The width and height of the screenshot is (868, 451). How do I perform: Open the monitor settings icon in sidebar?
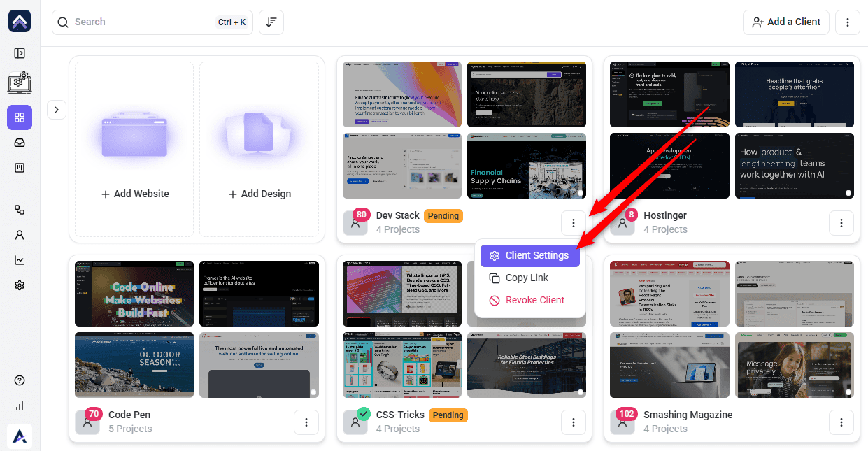pyautogui.click(x=20, y=83)
